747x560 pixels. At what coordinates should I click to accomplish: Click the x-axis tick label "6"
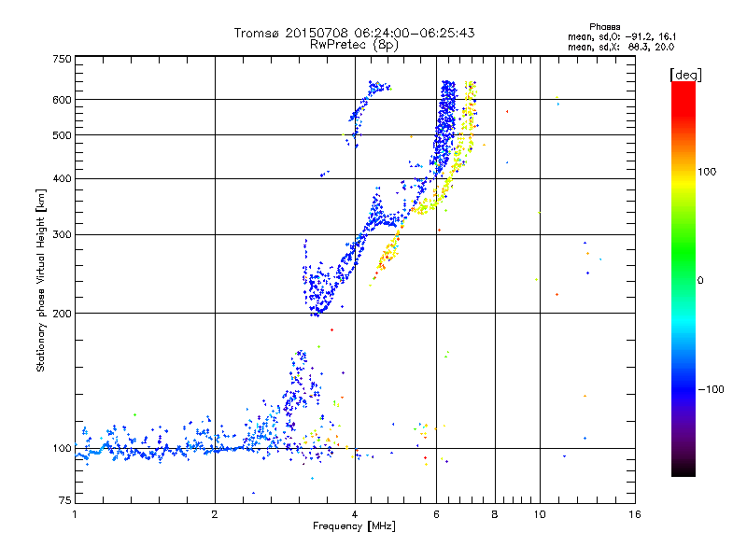tap(436, 514)
